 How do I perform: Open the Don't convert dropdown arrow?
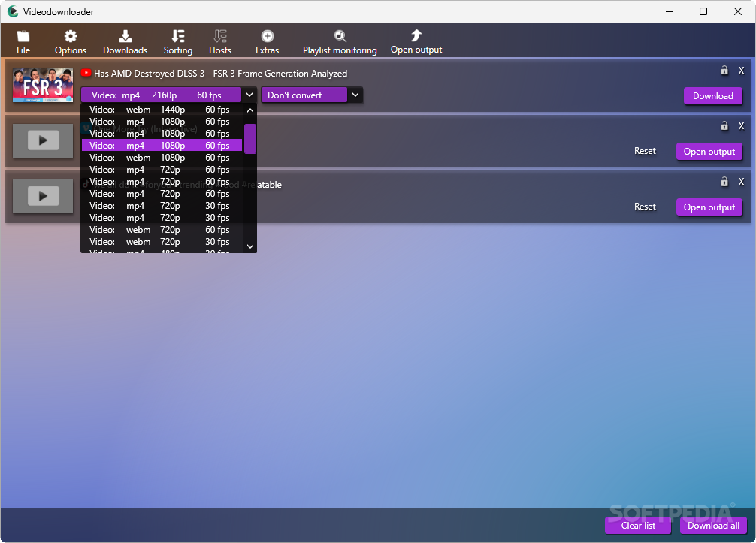(x=355, y=95)
